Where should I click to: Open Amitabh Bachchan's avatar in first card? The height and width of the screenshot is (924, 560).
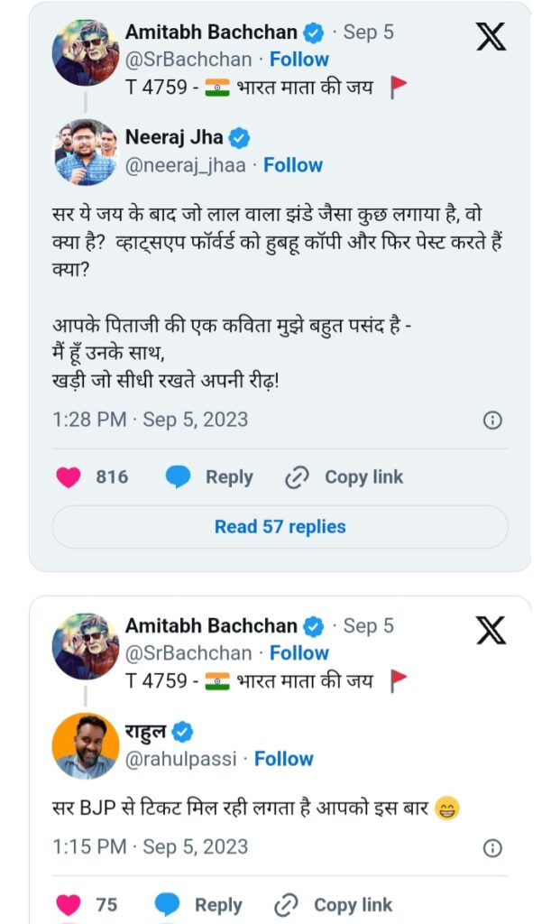pyautogui.click(x=86, y=52)
